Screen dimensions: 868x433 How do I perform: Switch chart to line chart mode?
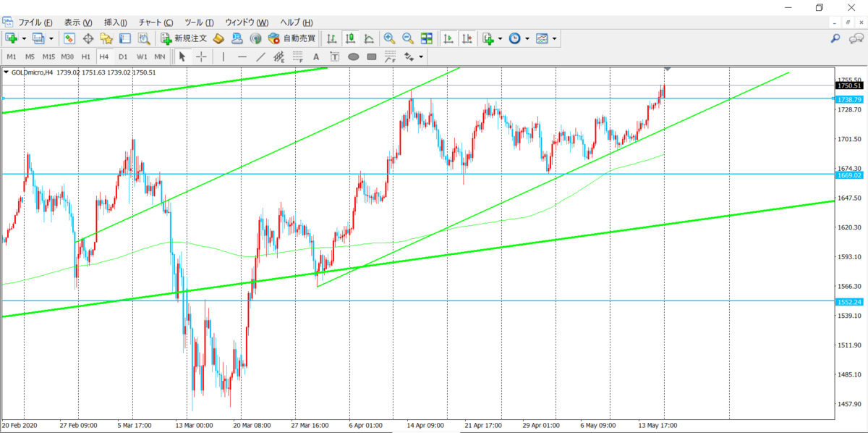click(369, 38)
